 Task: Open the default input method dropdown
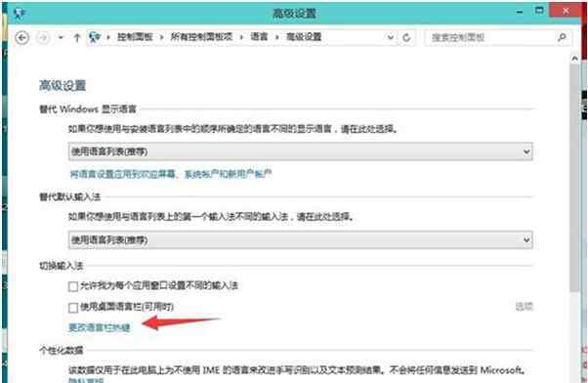click(x=301, y=240)
